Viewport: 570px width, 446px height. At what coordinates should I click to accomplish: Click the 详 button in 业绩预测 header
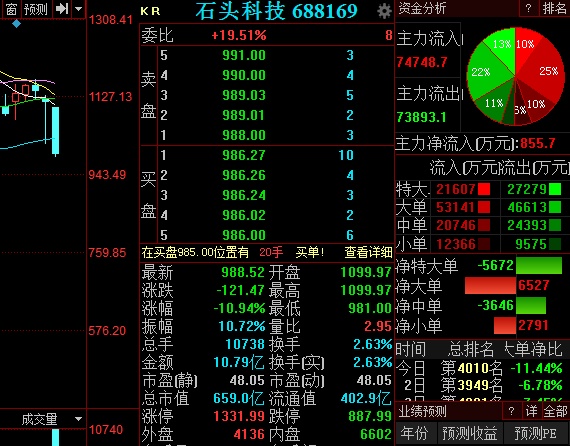tap(531, 411)
